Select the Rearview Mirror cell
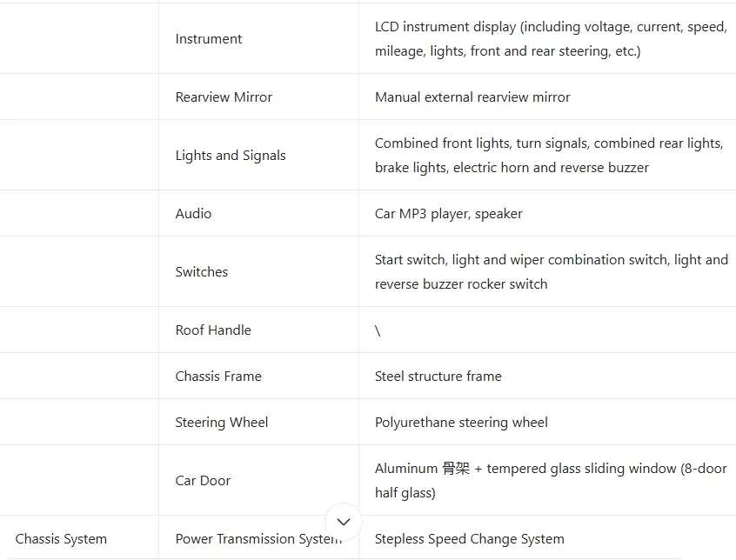The image size is (736, 560). pyautogui.click(x=223, y=97)
